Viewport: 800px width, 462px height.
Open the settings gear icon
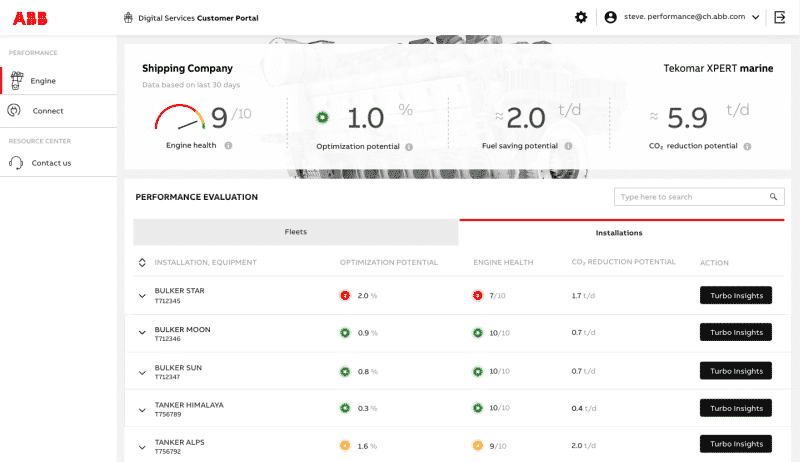pos(581,17)
